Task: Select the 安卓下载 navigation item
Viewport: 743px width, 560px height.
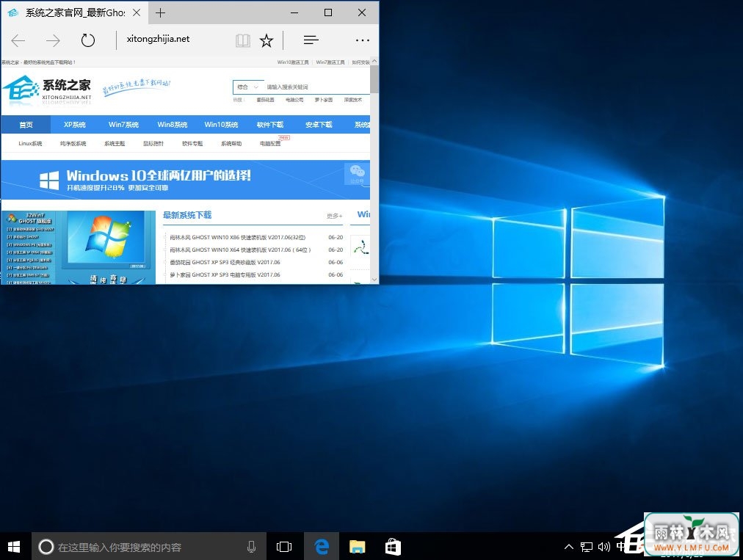Action: 319,125
